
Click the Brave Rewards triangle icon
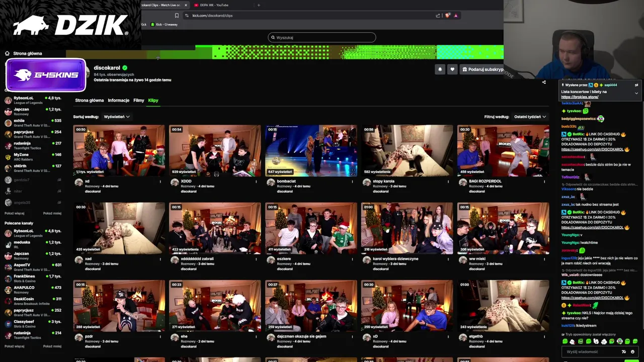456,16
